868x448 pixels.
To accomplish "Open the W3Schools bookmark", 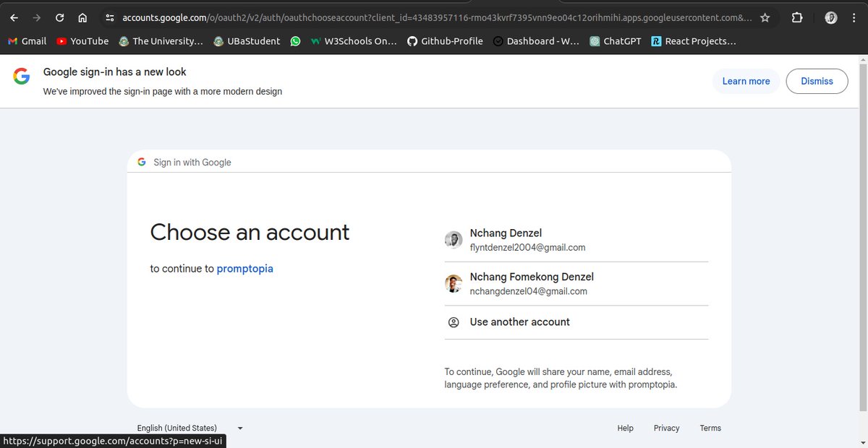I will [353, 41].
